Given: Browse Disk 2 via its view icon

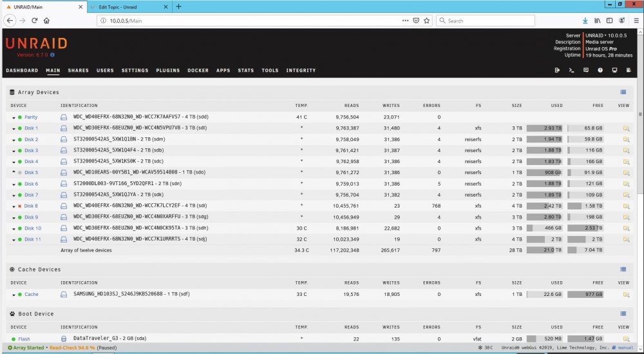Looking at the screenshot, I should point(626,139).
